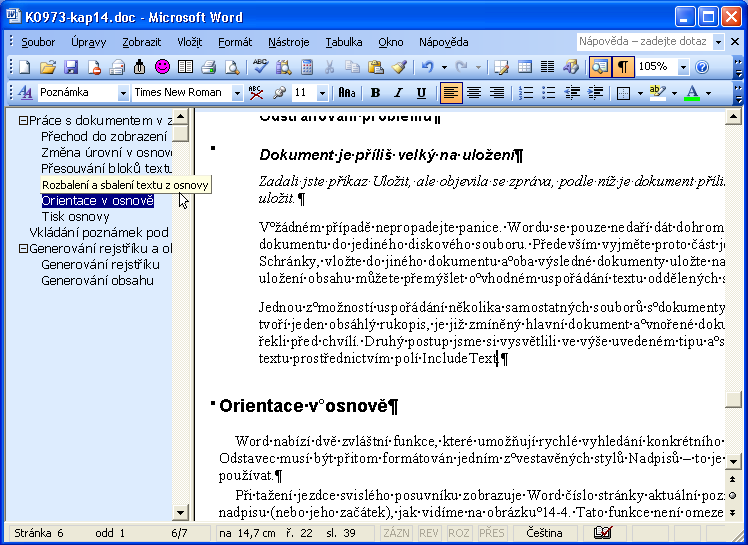
Task: Collapse the Práce s dokumentem node
Action: [x=23, y=121]
